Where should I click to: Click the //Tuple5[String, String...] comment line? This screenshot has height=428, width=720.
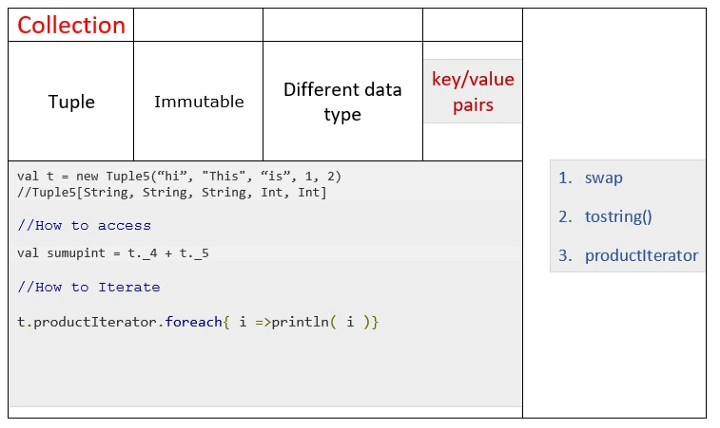pos(172,192)
